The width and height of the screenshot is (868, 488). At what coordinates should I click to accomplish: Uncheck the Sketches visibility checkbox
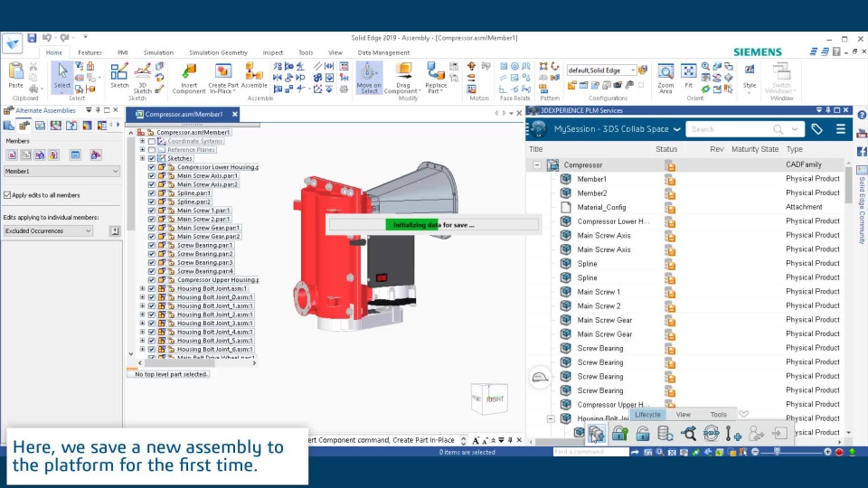pos(152,158)
